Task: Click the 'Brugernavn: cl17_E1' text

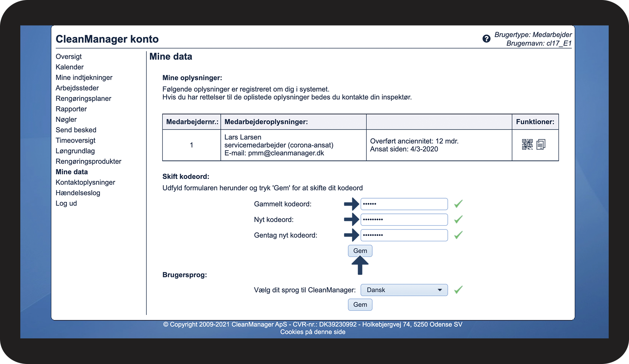Action: point(539,43)
